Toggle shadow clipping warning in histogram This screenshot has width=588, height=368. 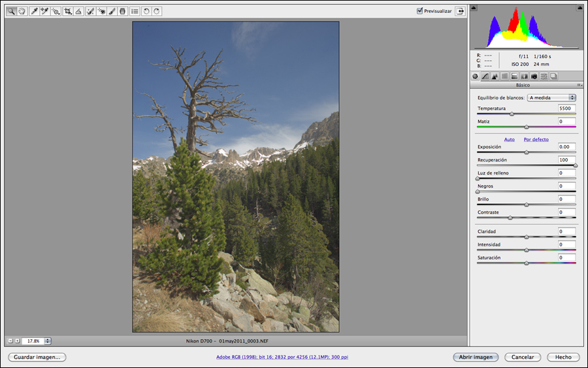point(474,8)
